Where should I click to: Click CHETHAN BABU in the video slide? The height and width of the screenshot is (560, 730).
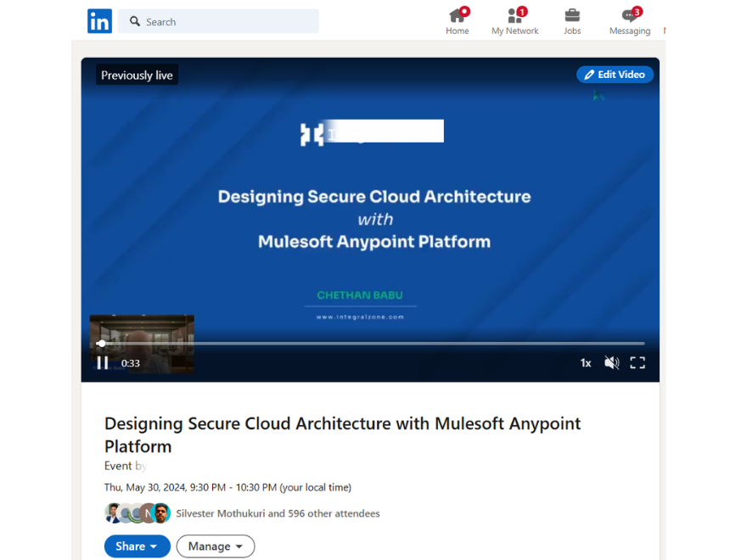tap(360, 295)
